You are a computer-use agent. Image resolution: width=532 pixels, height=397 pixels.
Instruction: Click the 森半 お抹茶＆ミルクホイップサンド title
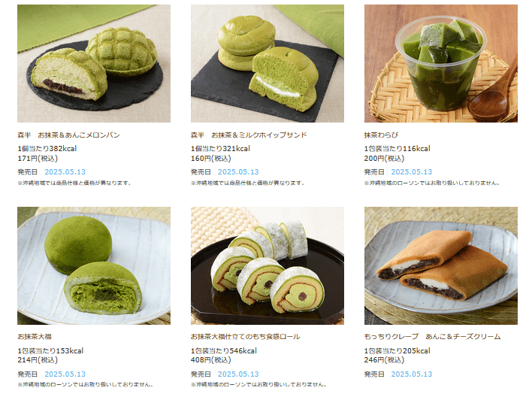coord(249,135)
